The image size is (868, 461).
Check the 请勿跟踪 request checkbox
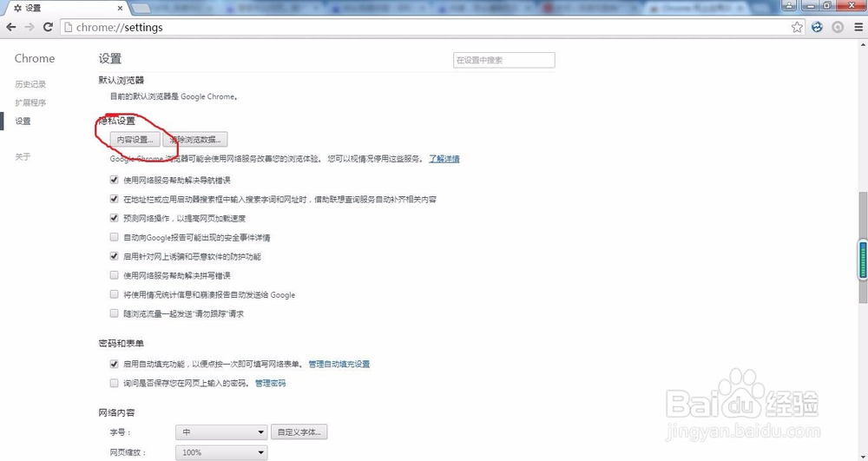pos(114,313)
